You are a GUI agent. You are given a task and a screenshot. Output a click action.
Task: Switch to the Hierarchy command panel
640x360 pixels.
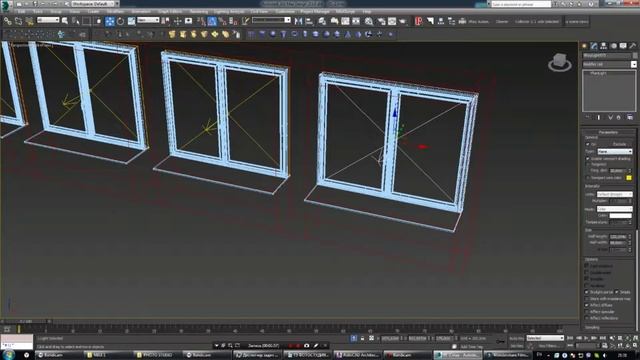[604, 46]
